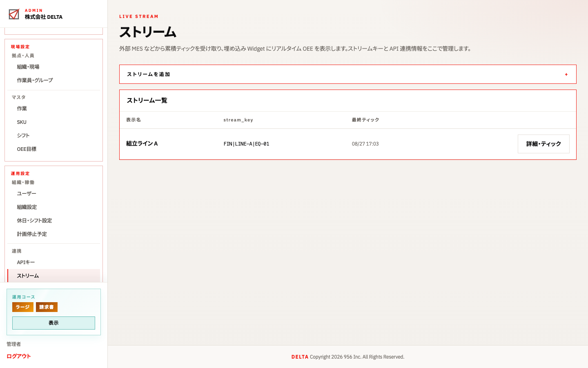Click 株式会社 DELTA company name
The height and width of the screenshot is (368, 588).
(44, 17)
